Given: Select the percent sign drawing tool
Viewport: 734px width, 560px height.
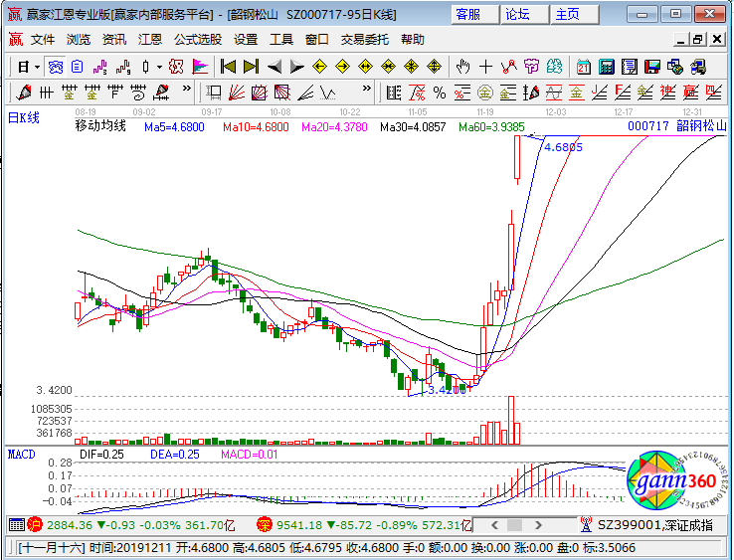Looking at the screenshot, I should (439, 93).
